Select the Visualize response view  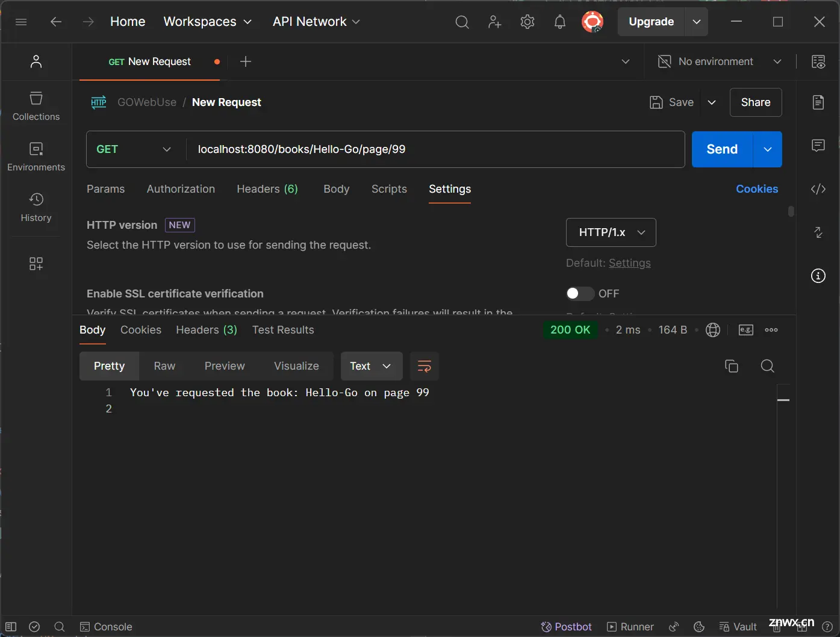pos(296,366)
